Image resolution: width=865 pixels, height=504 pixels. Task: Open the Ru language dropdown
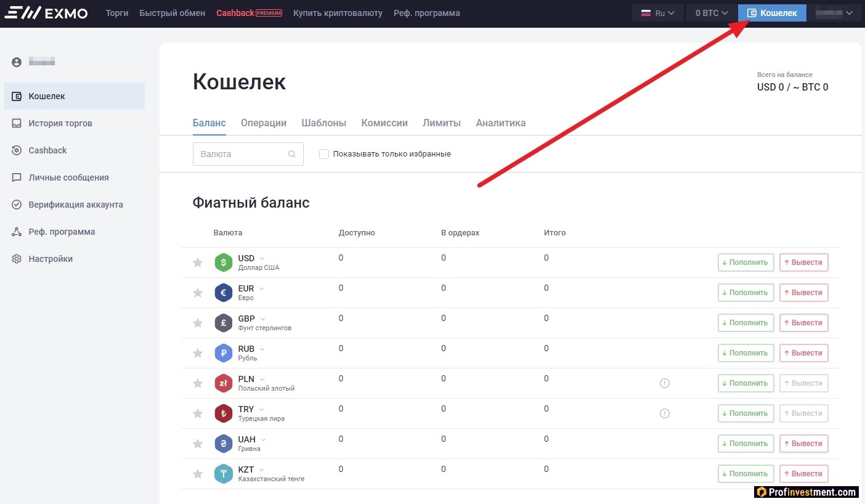point(659,13)
